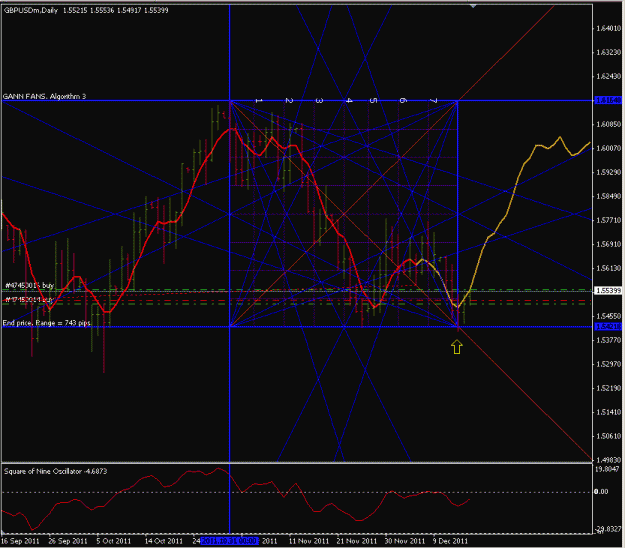The height and width of the screenshot is (548, 625).
Task: Click the 1.58490 price scale value
Action: 608,196
